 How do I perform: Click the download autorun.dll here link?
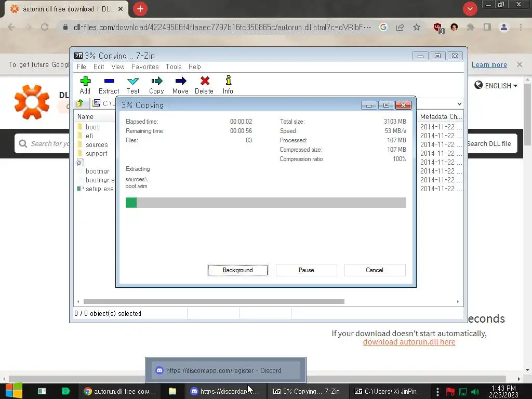[x=409, y=342]
